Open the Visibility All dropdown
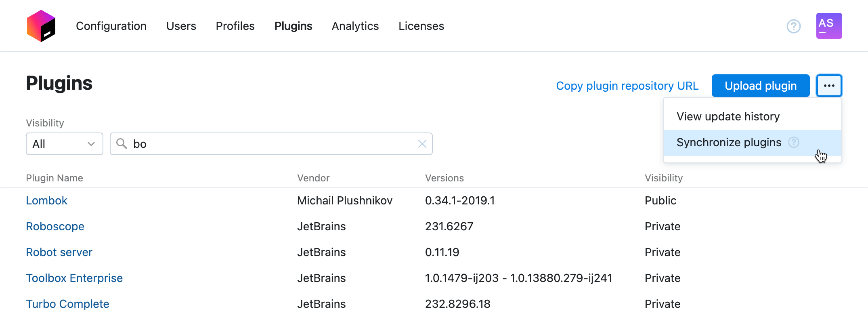The height and width of the screenshot is (324, 868). [65, 144]
